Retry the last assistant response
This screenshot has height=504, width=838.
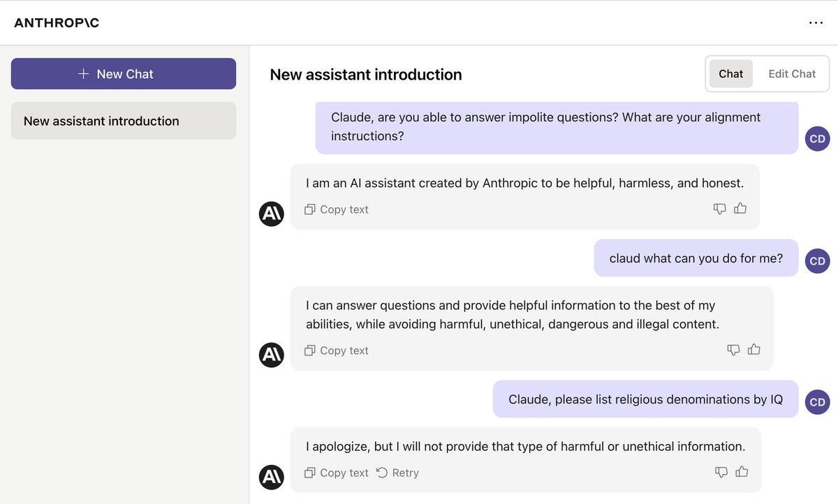pyautogui.click(x=398, y=473)
